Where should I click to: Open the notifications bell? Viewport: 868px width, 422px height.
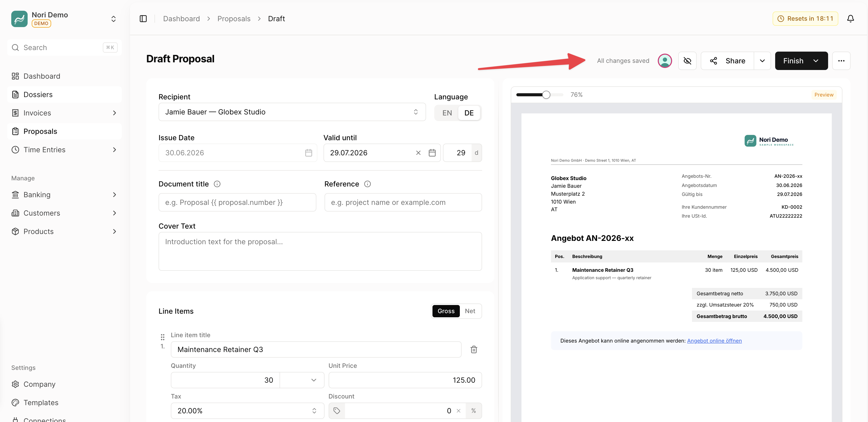[850, 19]
